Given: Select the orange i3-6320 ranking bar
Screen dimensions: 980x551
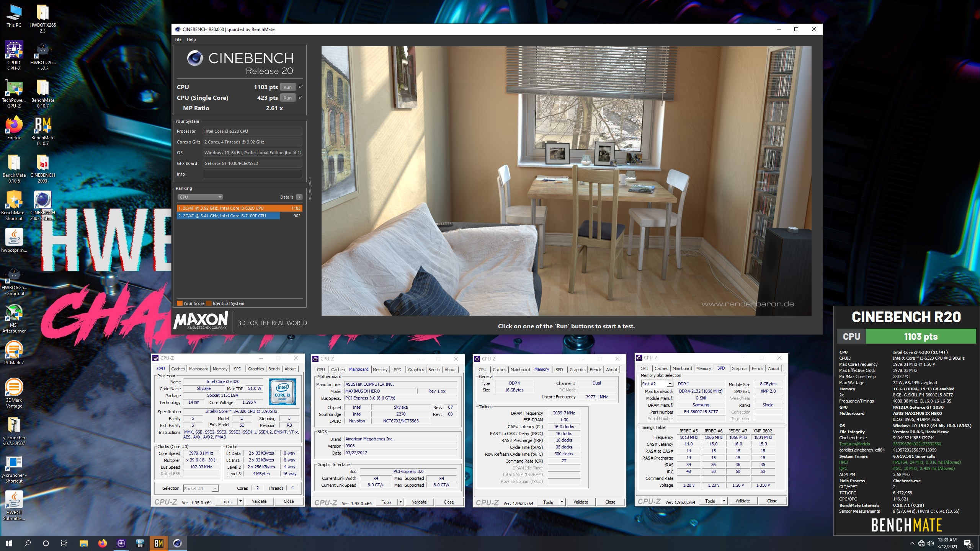Looking at the screenshot, I should click(239, 208).
